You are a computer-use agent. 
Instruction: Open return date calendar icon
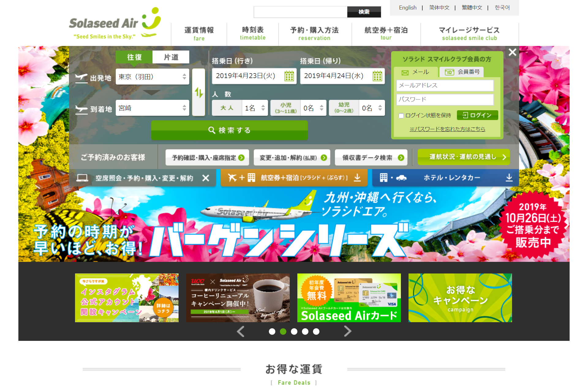coord(377,76)
